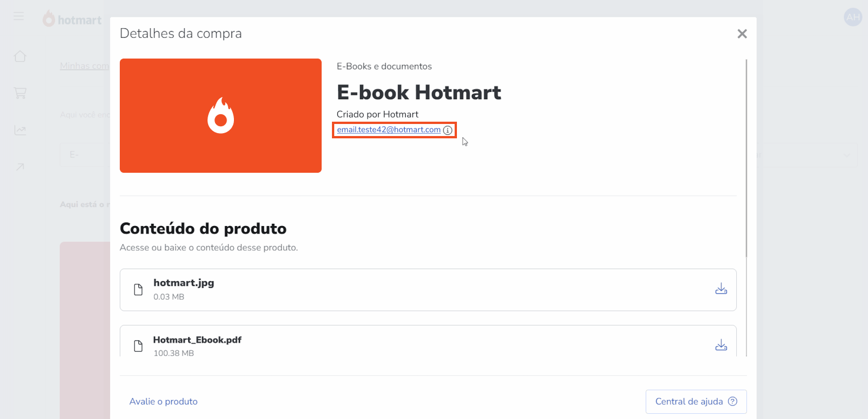This screenshot has height=419, width=868.
Task: Click the E-book Hotmart product thumbnail
Action: coord(221,115)
